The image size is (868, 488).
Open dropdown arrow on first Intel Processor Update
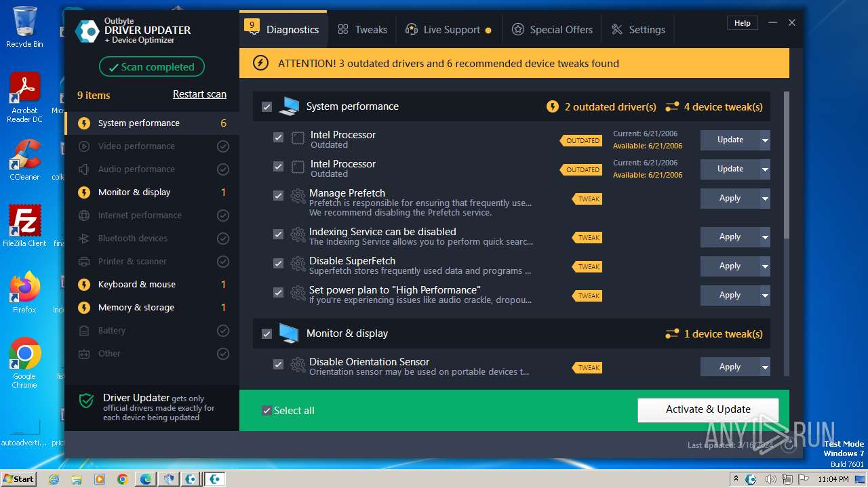coord(765,140)
